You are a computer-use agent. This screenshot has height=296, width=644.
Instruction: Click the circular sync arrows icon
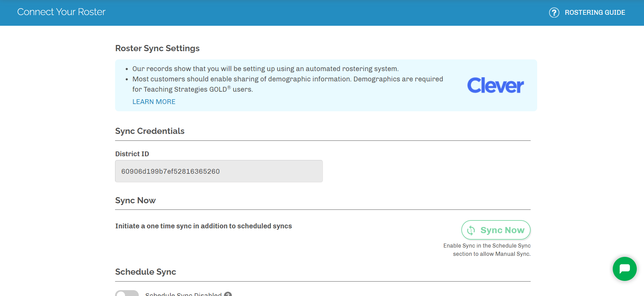tap(471, 230)
